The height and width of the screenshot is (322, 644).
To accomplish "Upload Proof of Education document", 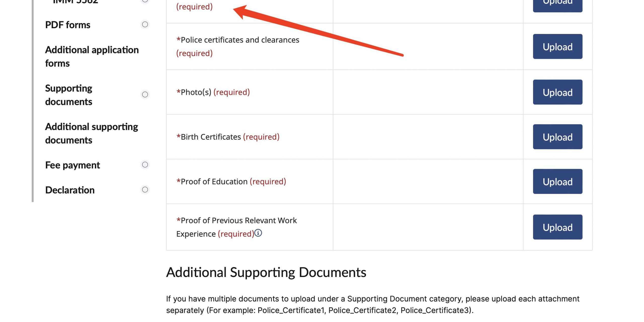I will pos(557,182).
